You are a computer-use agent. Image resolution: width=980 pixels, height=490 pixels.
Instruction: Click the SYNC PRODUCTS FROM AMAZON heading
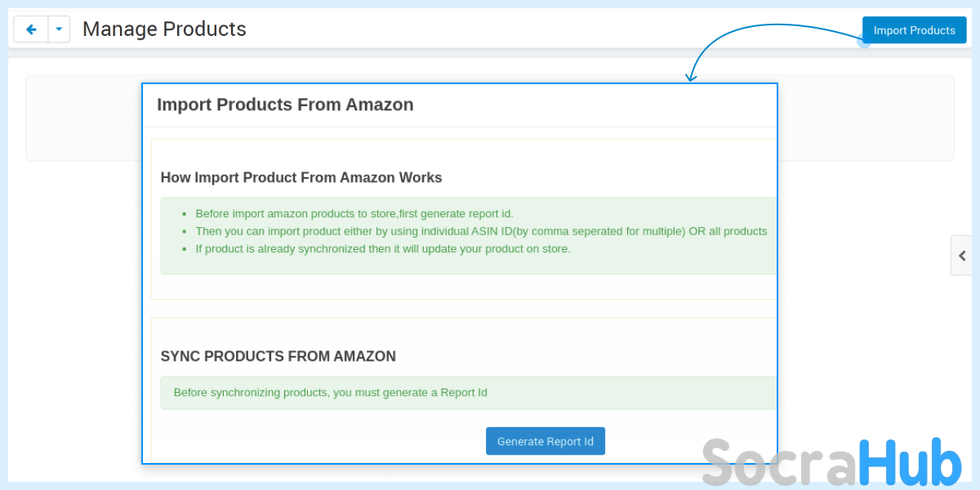pyautogui.click(x=278, y=356)
